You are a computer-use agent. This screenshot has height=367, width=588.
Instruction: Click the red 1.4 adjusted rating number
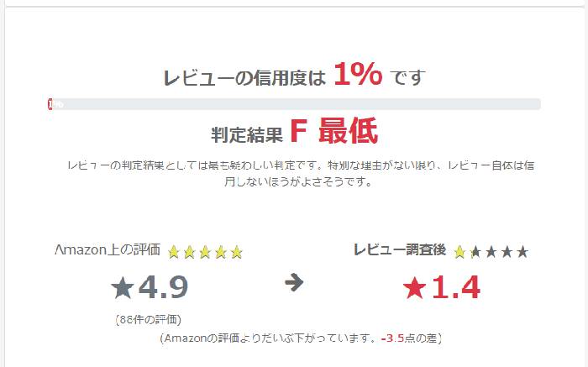(455, 287)
